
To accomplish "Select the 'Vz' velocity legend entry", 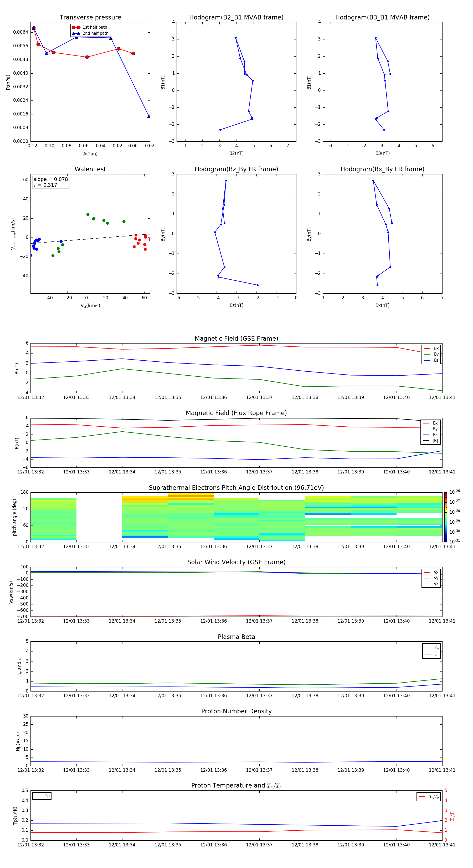I will point(431,584).
